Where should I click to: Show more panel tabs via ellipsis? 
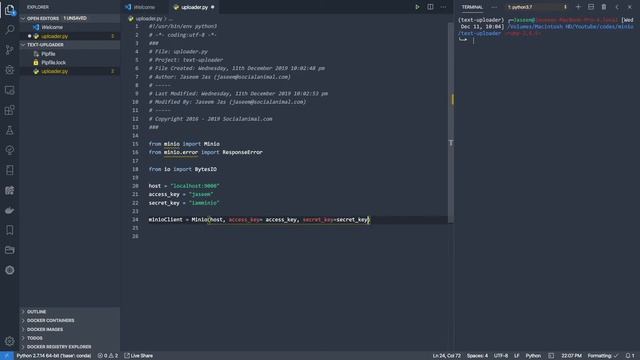click(494, 7)
